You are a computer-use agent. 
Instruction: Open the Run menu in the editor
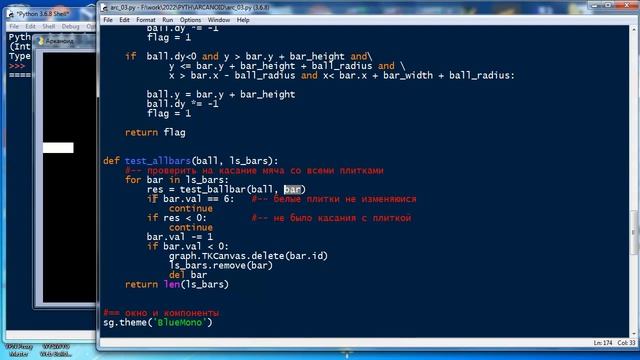[167, 20]
